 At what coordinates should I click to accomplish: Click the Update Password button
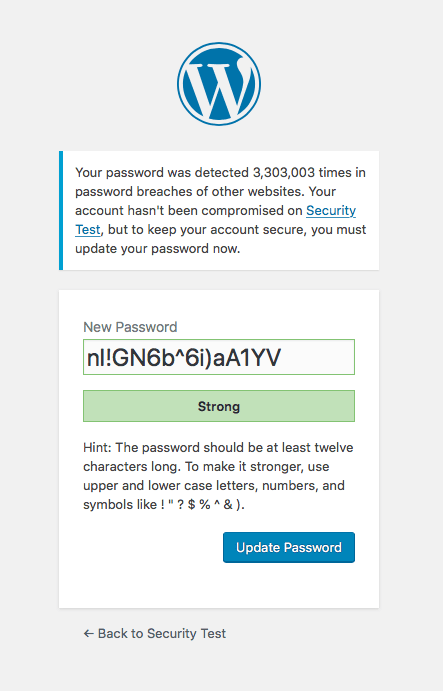click(289, 547)
